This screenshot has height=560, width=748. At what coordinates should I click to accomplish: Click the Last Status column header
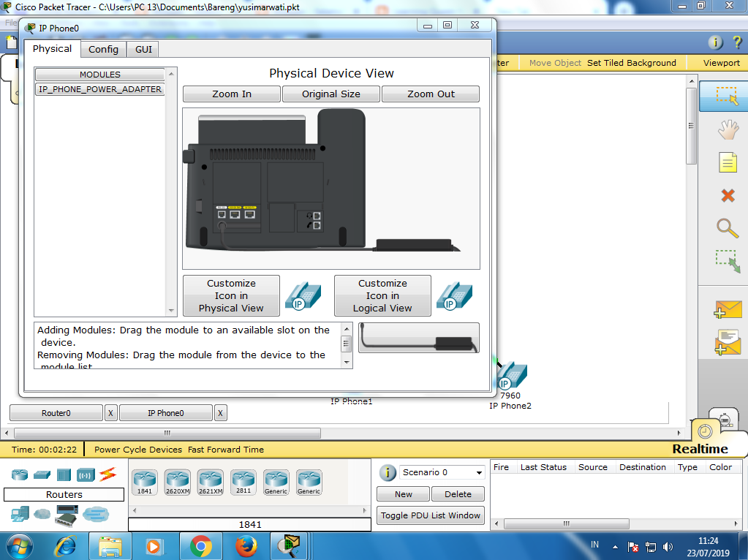(x=543, y=467)
